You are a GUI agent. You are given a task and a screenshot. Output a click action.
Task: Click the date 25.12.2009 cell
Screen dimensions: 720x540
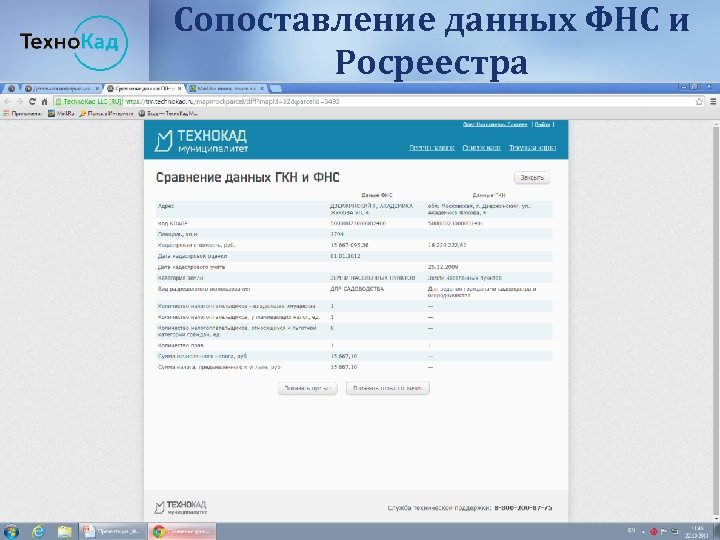443,267
